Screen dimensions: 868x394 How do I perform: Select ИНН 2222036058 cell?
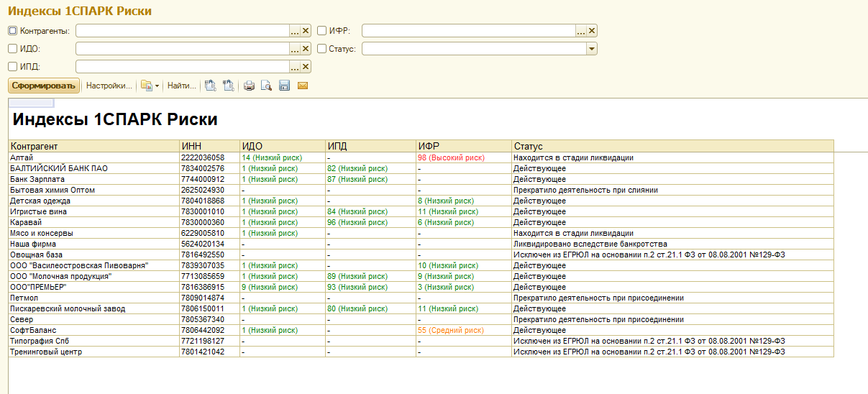point(209,157)
